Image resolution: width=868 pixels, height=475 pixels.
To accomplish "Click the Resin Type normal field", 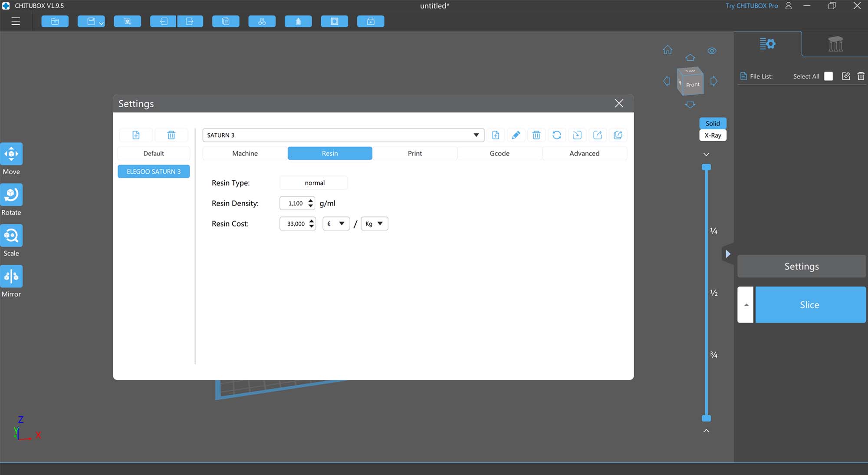I will click(314, 183).
